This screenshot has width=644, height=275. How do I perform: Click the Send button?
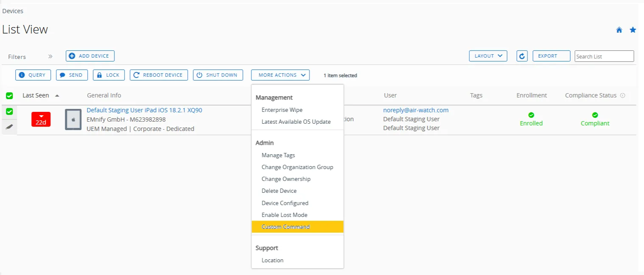coord(72,75)
